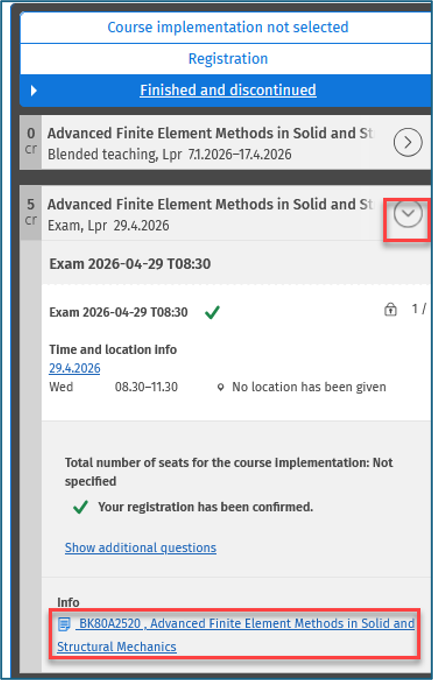Click the 0 cr credits badge
The height and width of the screenshot is (680, 433).
tap(31, 141)
